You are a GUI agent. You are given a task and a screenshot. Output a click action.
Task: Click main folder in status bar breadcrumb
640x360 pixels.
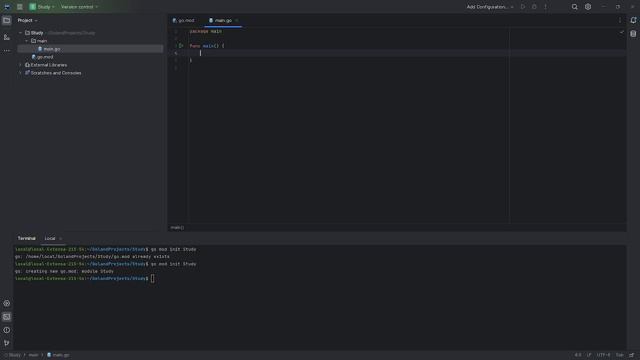pyautogui.click(x=33, y=355)
